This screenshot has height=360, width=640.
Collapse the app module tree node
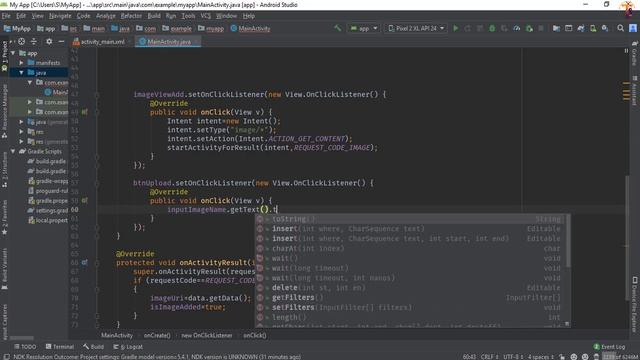point(13,53)
